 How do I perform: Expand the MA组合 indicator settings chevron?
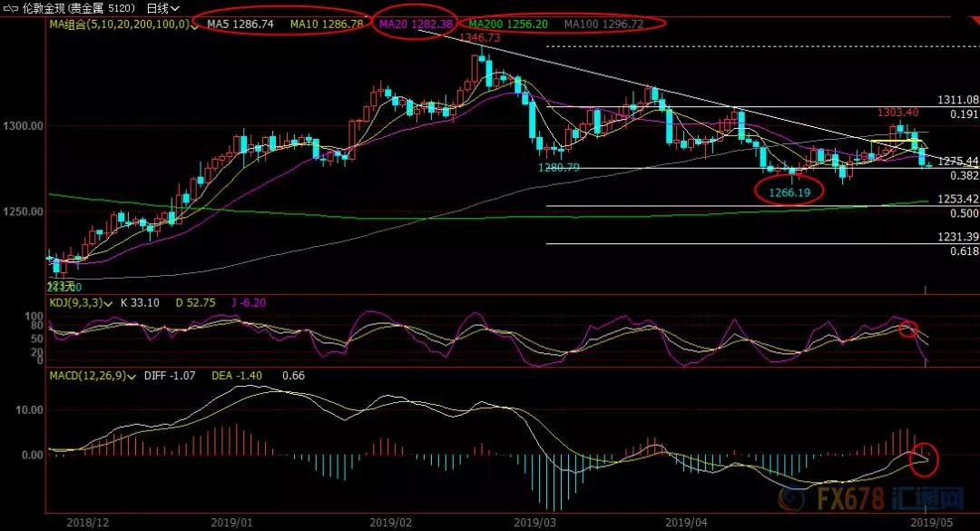pos(196,25)
